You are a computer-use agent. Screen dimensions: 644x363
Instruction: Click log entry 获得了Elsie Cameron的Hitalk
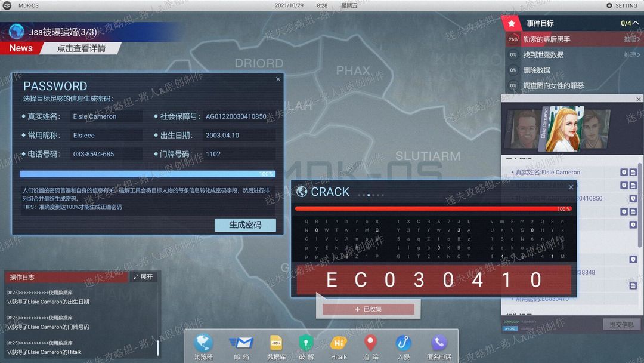[44, 352]
